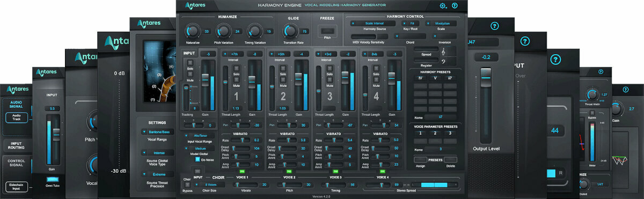Open the Inversion dropdown
644x199 pixels.
[445, 36]
